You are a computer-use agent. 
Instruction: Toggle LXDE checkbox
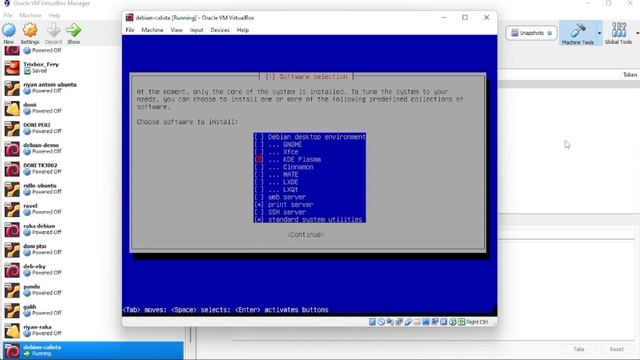coord(259,182)
